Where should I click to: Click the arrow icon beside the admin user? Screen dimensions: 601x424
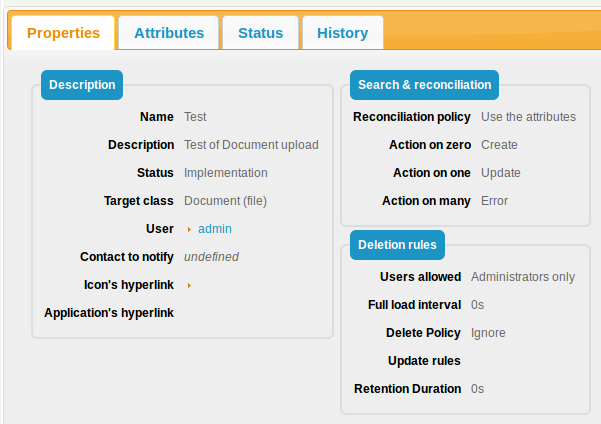click(189, 230)
